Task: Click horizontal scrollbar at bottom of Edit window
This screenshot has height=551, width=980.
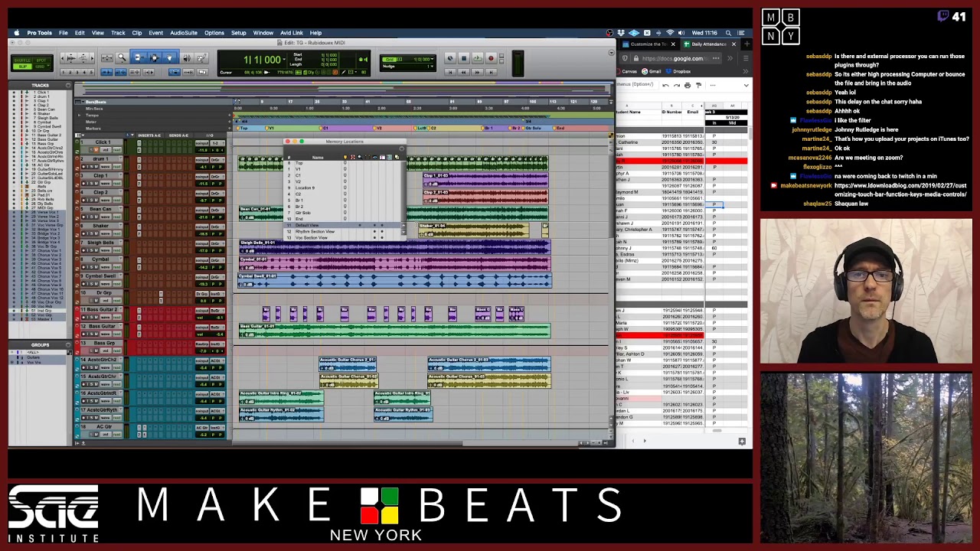Action: (x=406, y=442)
